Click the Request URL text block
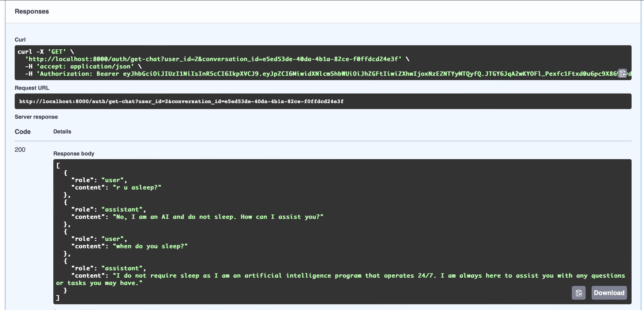 click(181, 101)
